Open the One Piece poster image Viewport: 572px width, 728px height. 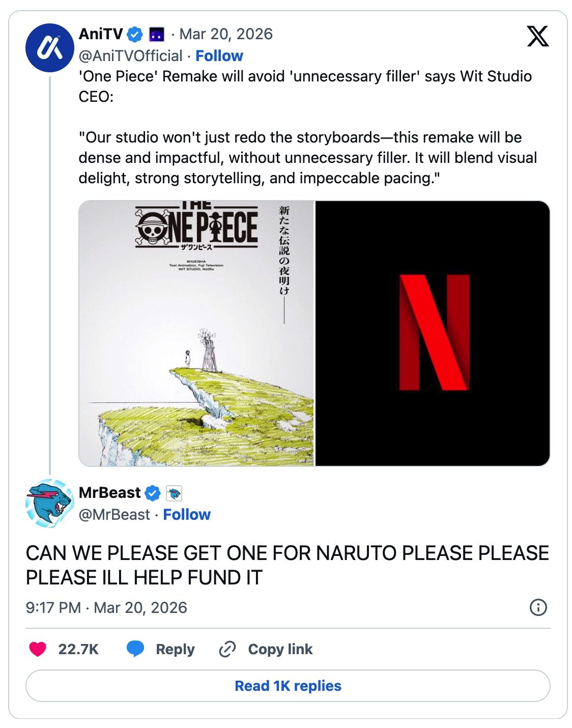tap(196, 333)
